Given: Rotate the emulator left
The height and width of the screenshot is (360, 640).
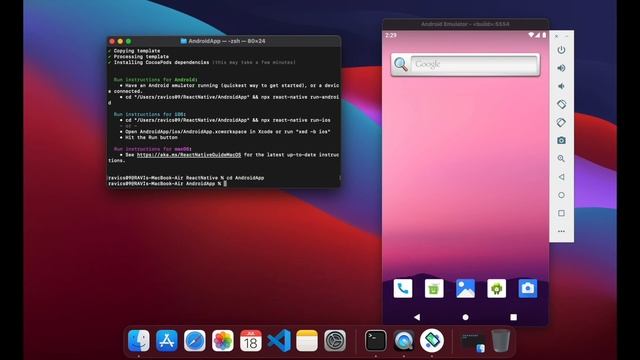Looking at the screenshot, I should [561, 104].
